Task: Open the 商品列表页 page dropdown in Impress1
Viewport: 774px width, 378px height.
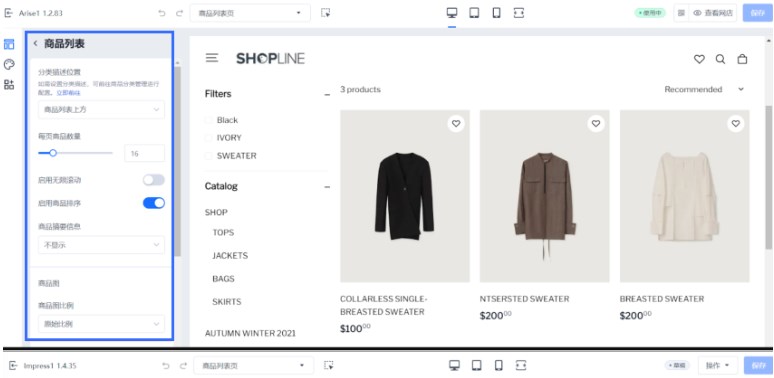Action: tap(254, 366)
